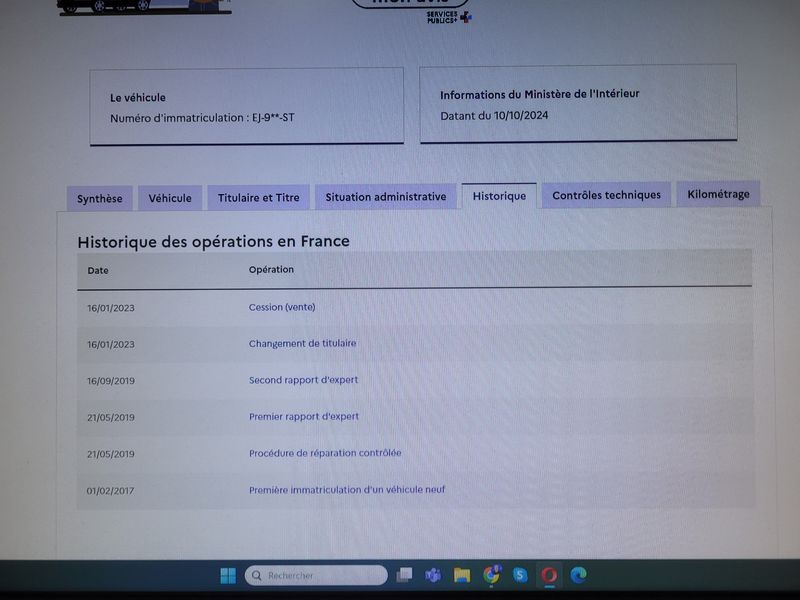Click Second rapport d'expert entry
Screen dimensions: 800x600
303,380
